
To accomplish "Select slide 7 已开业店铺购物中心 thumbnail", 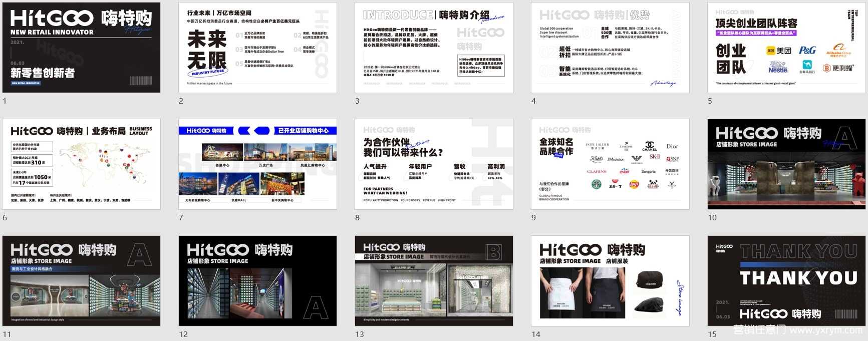I will 258,164.
